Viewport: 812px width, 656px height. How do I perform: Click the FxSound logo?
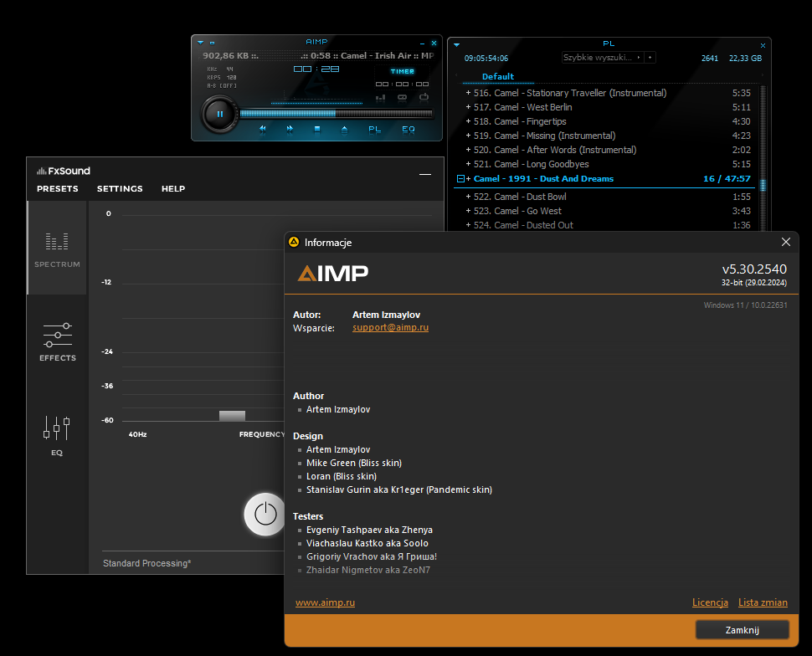pos(63,171)
